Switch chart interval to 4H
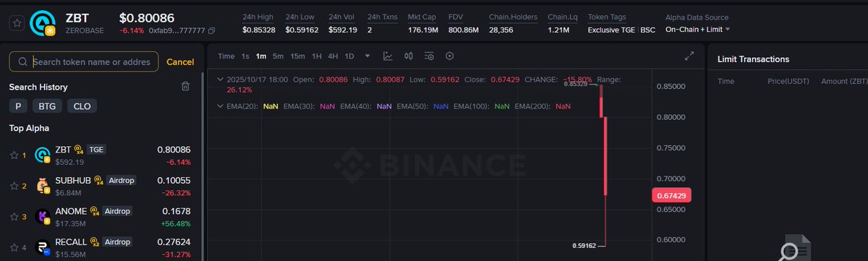 click(x=333, y=56)
